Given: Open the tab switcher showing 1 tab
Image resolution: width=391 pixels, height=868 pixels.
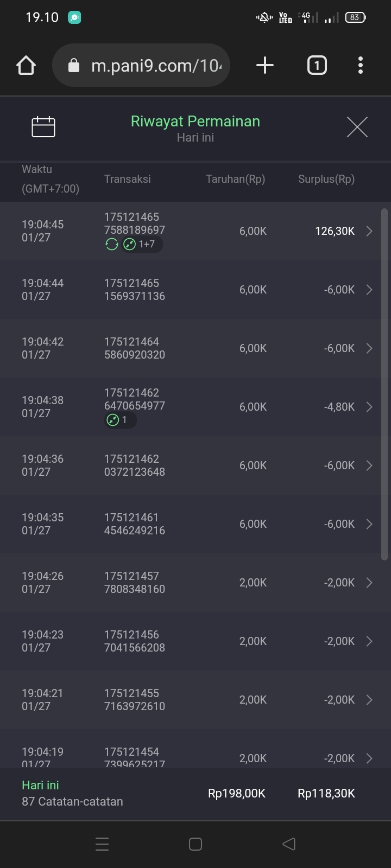Looking at the screenshot, I should [x=317, y=66].
